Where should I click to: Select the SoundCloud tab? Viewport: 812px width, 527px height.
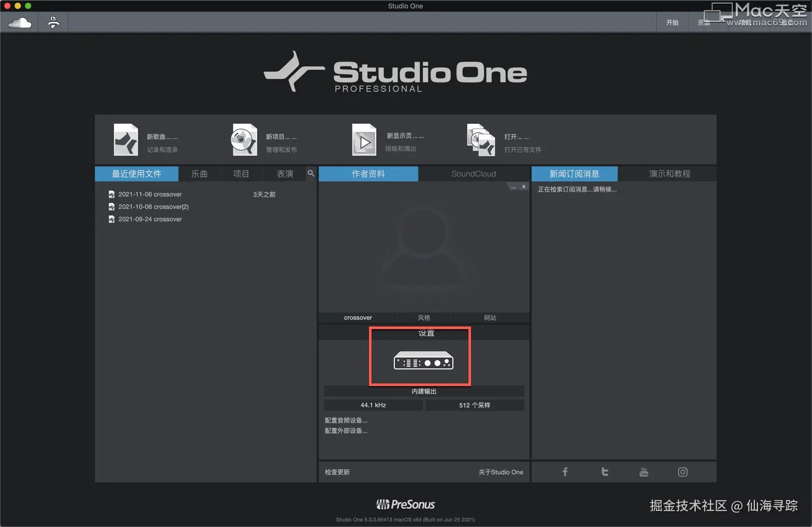(474, 174)
